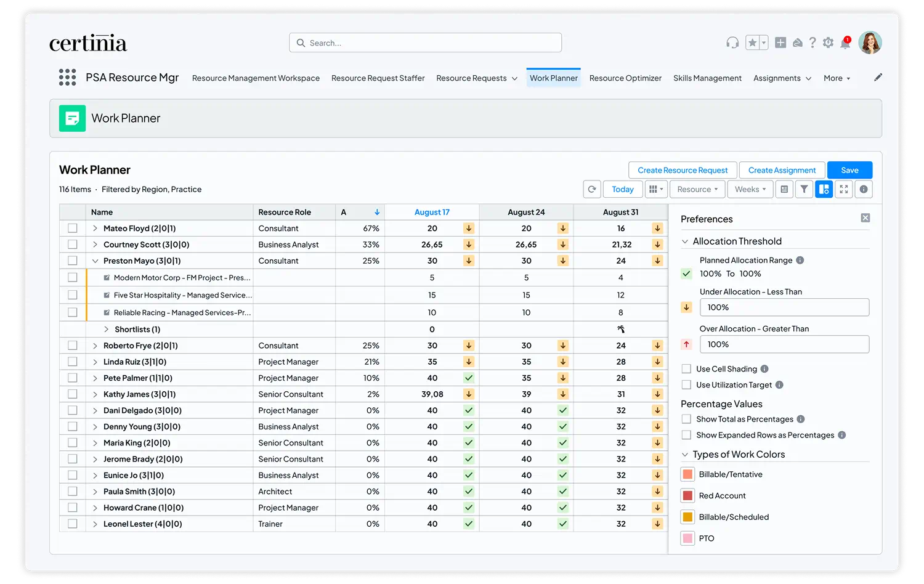Click the notes/legend icon beside Weeks selector

784,189
